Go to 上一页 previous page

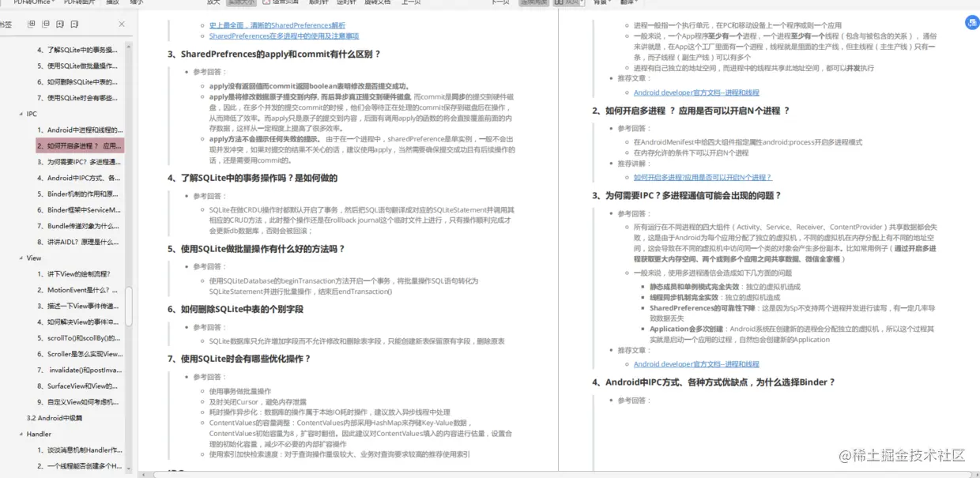coord(411,2)
